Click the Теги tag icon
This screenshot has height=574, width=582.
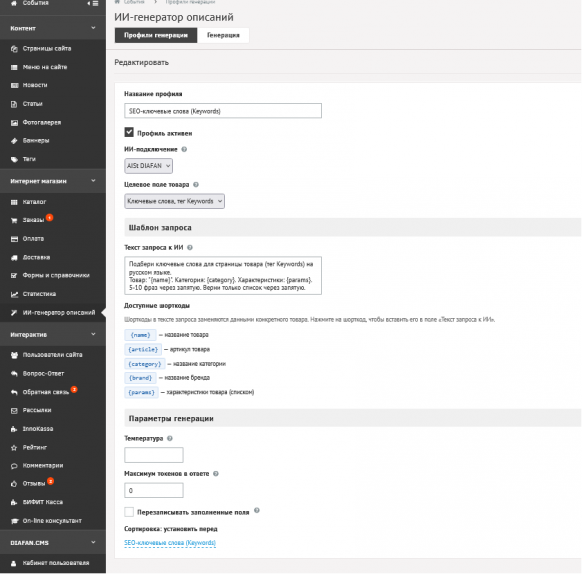[14, 159]
